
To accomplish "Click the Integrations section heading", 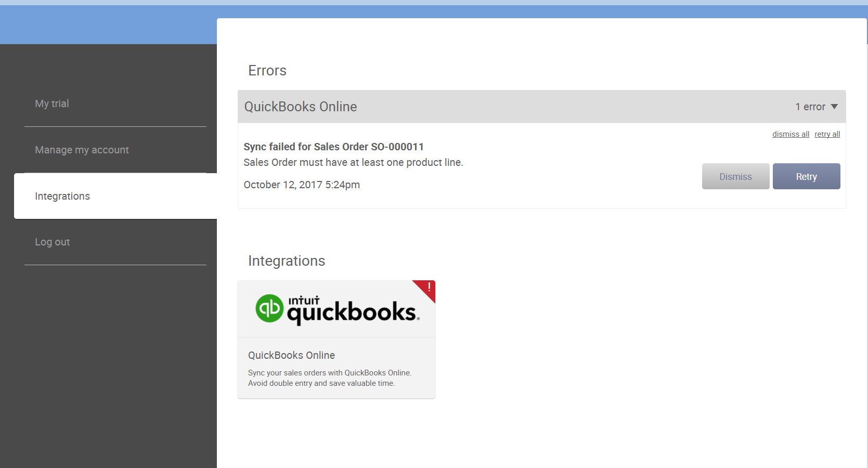I will pyautogui.click(x=287, y=261).
